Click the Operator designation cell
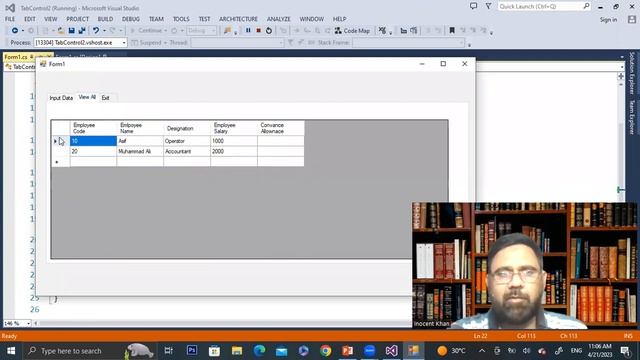The height and width of the screenshot is (360, 640). click(187, 141)
